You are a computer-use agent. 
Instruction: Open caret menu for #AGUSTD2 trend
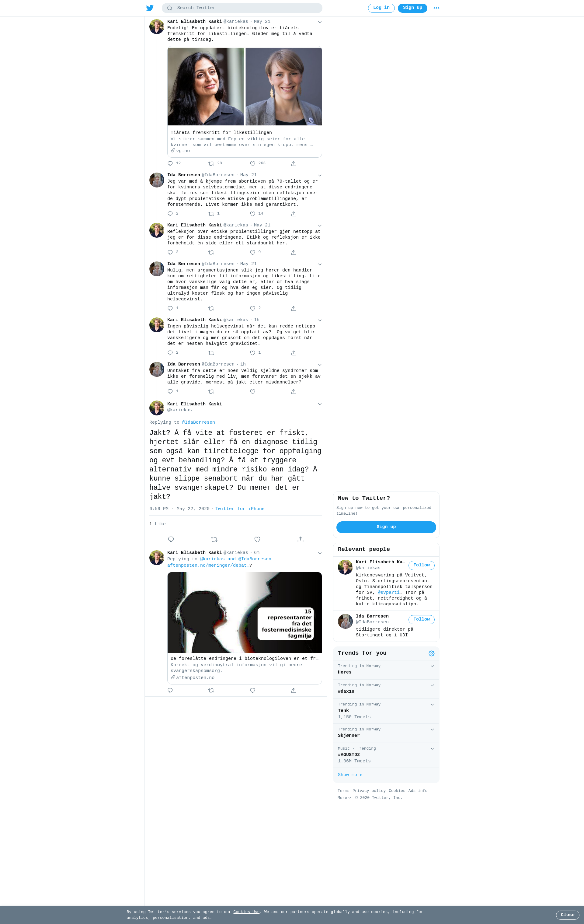tap(432, 749)
